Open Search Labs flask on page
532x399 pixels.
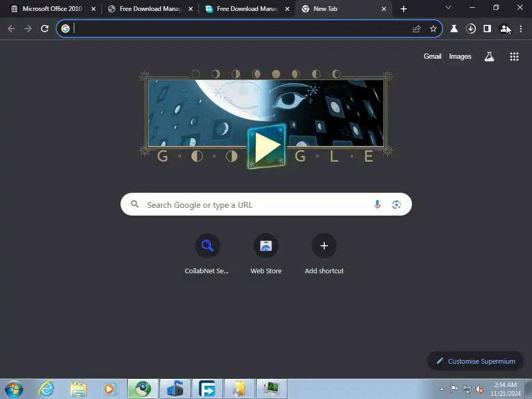489,57
